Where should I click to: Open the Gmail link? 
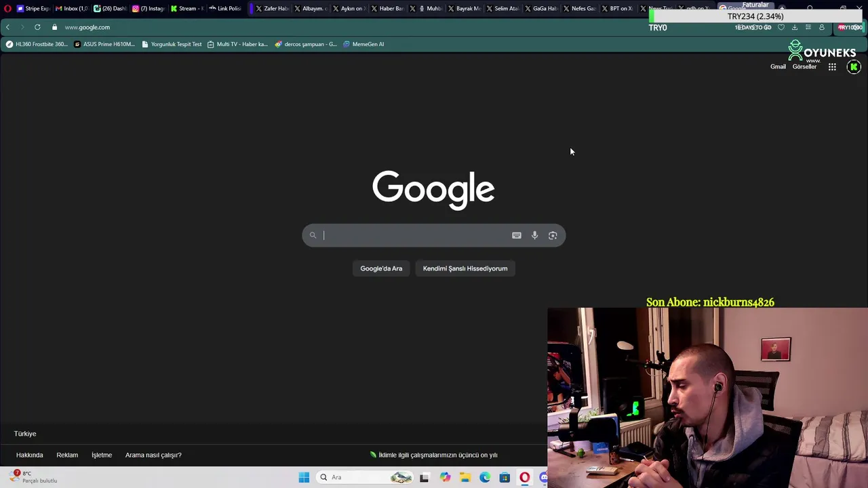(x=778, y=66)
